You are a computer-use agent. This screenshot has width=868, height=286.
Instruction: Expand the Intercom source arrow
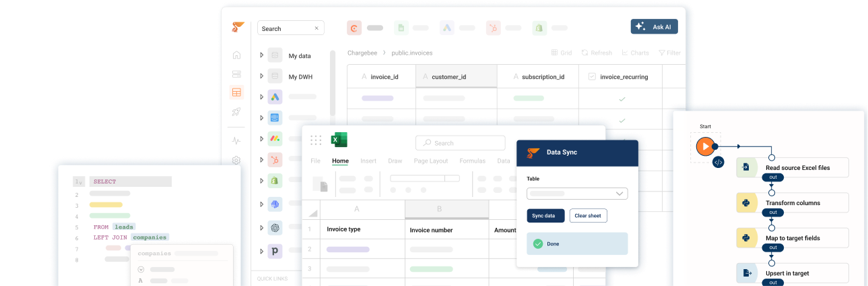click(261, 117)
